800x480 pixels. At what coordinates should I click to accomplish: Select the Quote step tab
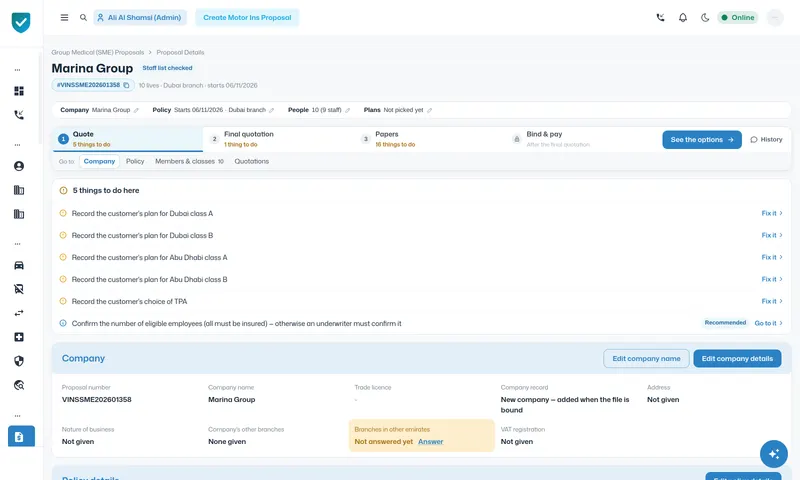(x=128, y=139)
